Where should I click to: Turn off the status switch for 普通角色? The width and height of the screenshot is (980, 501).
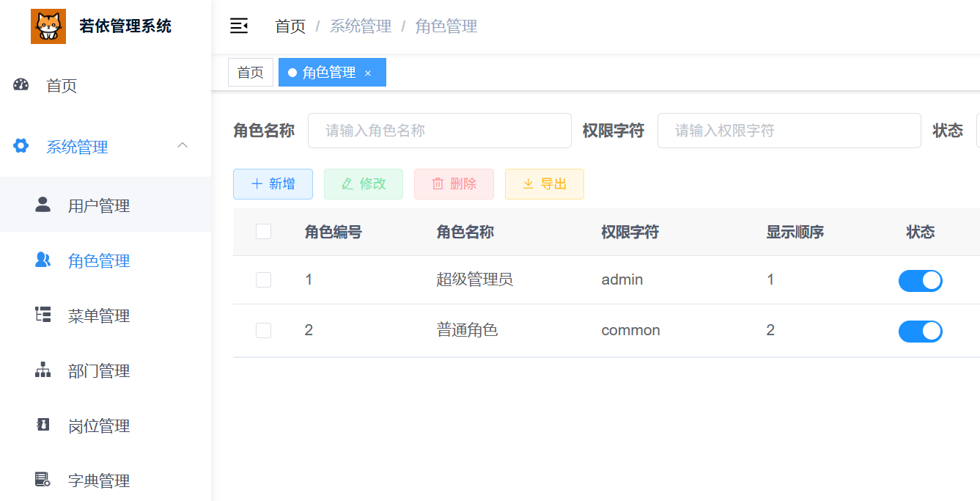click(x=921, y=331)
